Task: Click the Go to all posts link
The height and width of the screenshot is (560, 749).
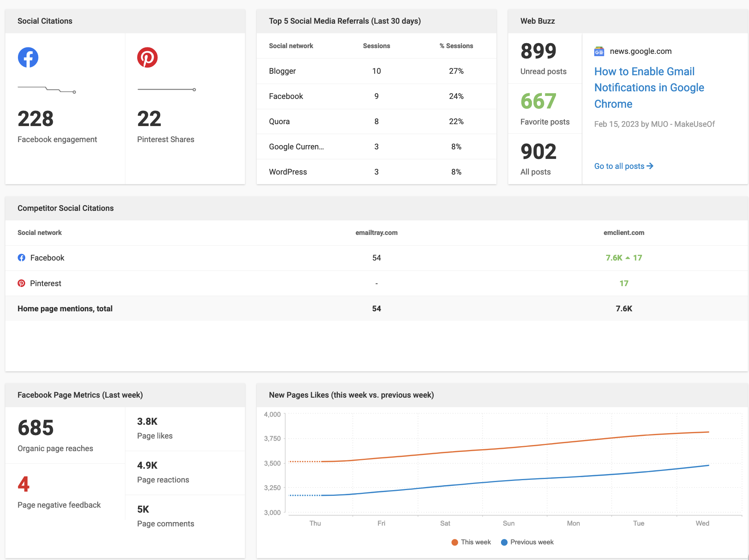Action: (619, 166)
